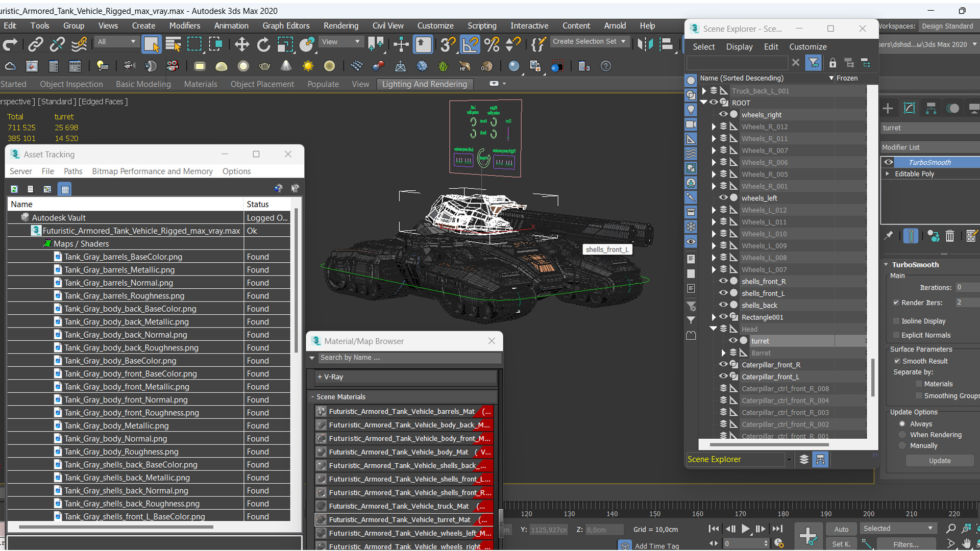980x551 pixels.
Task: Open the Selected key filter dropdown
Action: [x=898, y=529]
